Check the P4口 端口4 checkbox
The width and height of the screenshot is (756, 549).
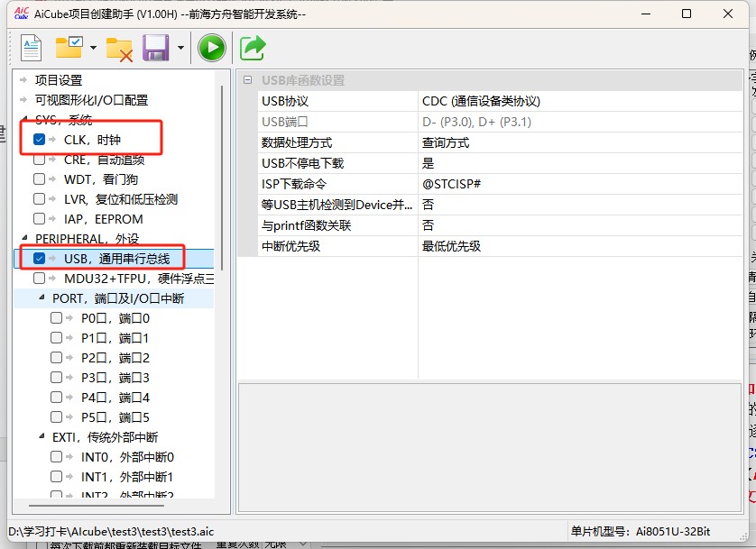[57, 398]
